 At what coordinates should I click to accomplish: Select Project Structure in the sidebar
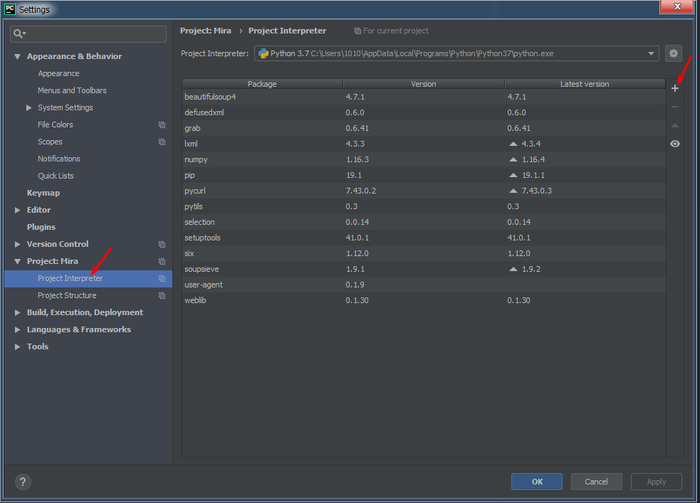pos(67,295)
